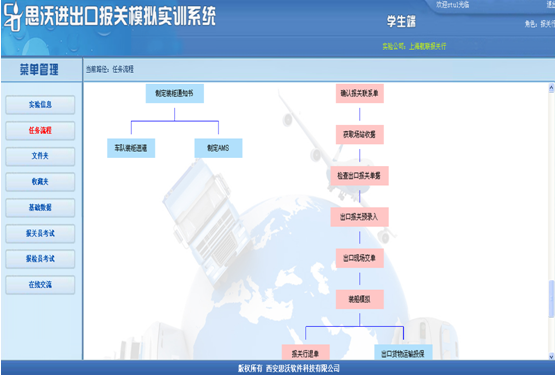Select the 制定AMS flow node

click(x=218, y=148)
